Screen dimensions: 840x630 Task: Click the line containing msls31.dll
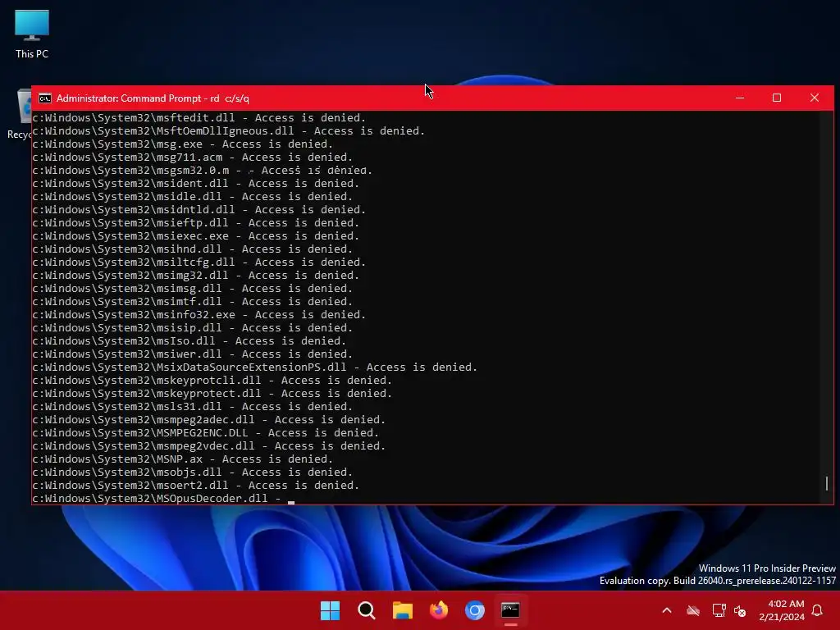point(193,407)
